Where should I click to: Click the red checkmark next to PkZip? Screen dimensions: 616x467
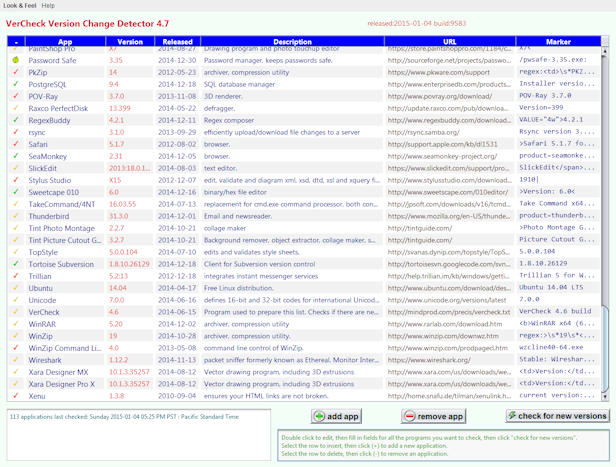click(16, 72)
